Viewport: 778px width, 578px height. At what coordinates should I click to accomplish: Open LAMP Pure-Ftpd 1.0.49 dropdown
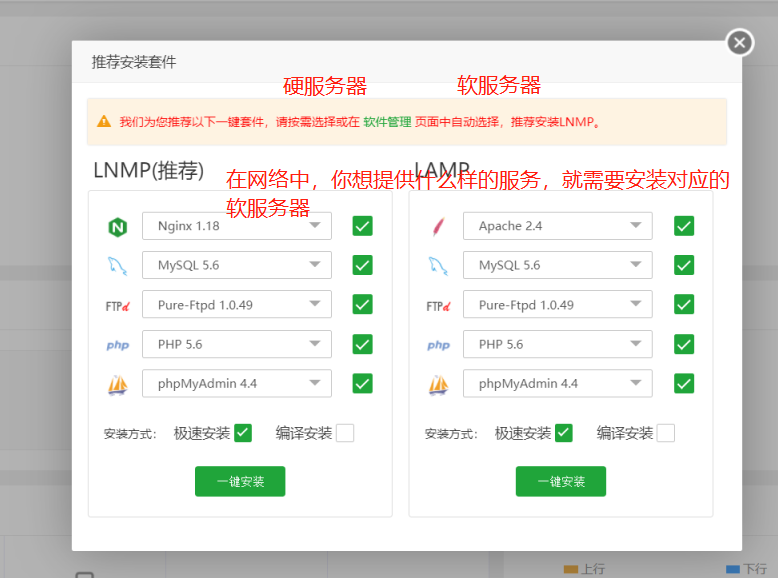[558, 304]
